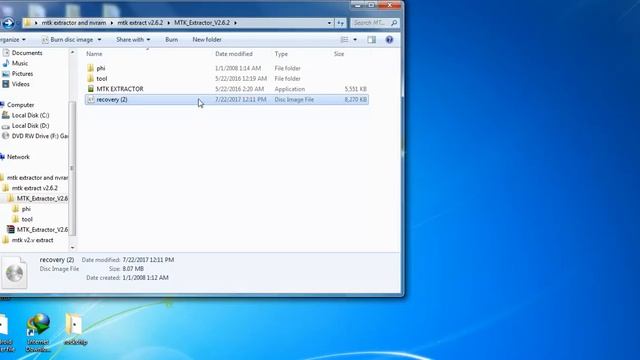This screenshot has width=640, height=360.
Task: Select Network in navigation pane
Action: point(18,157)
